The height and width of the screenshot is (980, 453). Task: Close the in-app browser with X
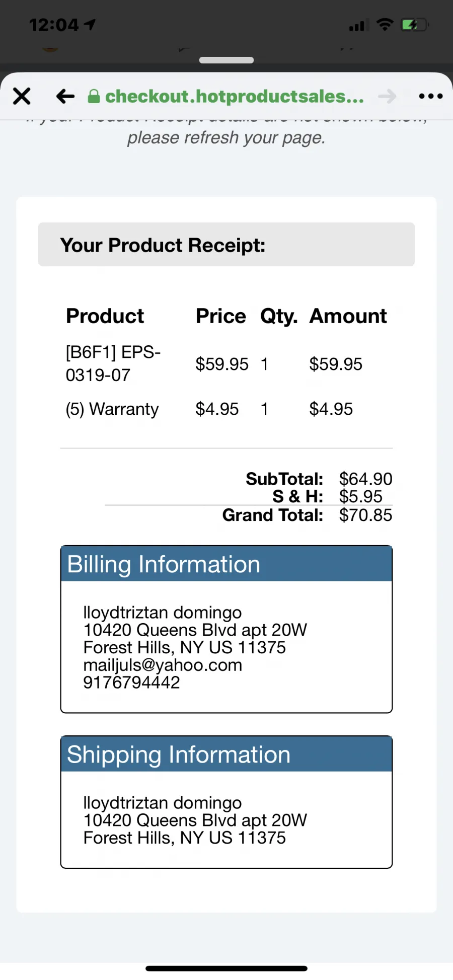click(x=22, y=96)
